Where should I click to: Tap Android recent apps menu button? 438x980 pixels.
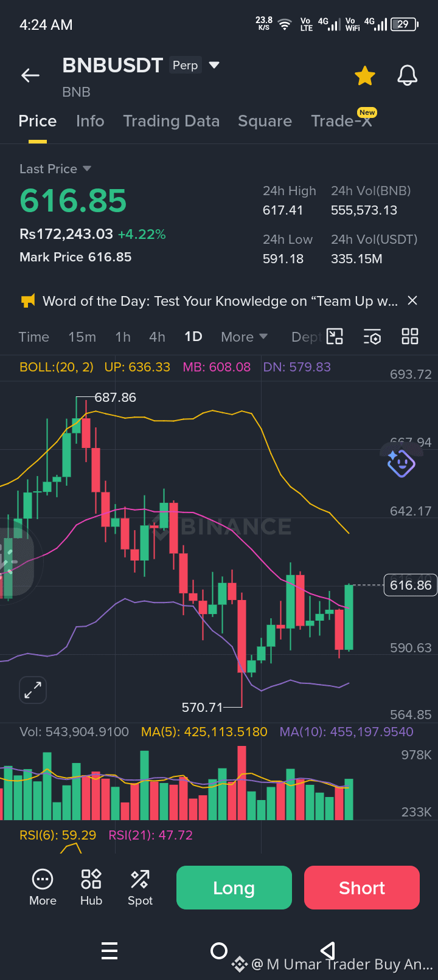(x=109, y=950)
